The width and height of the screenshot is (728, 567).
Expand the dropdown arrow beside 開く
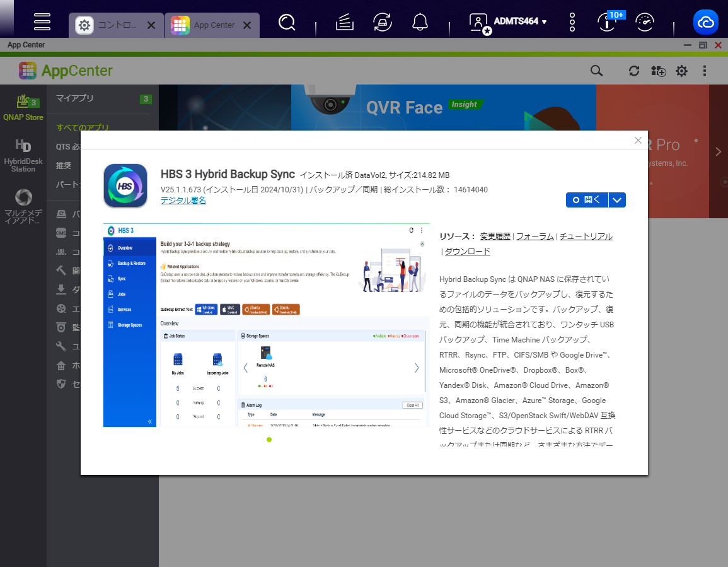[617, 200]
